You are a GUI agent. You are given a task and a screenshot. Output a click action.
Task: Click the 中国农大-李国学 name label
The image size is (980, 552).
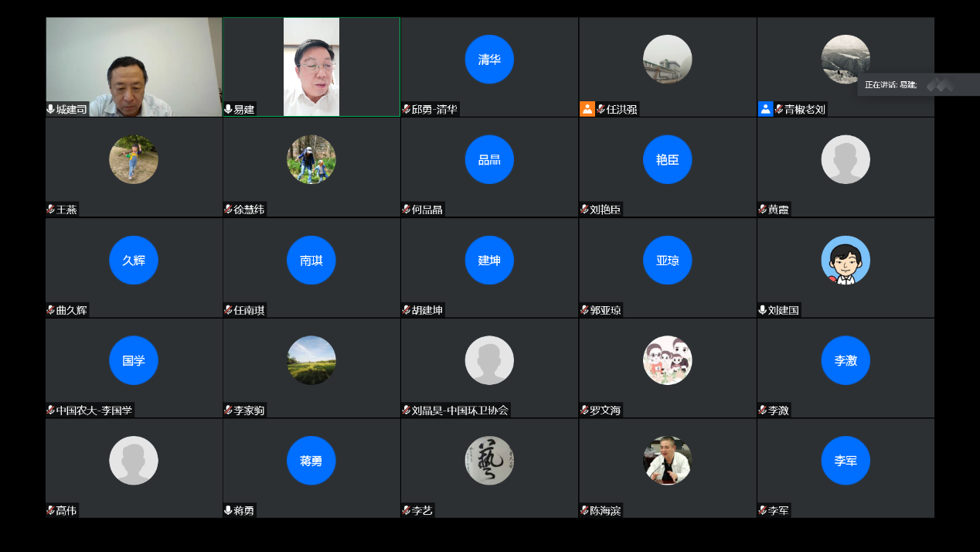[x=94, y=410]
